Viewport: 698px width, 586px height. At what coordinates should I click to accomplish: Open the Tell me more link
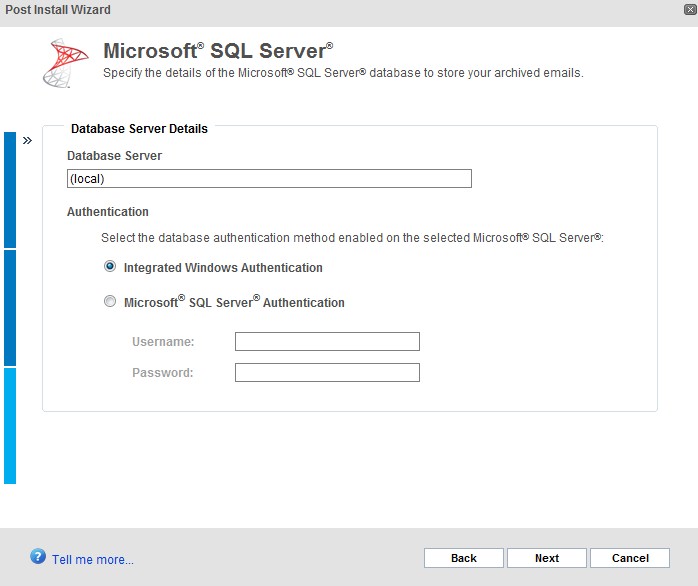[x=93, y=560]
